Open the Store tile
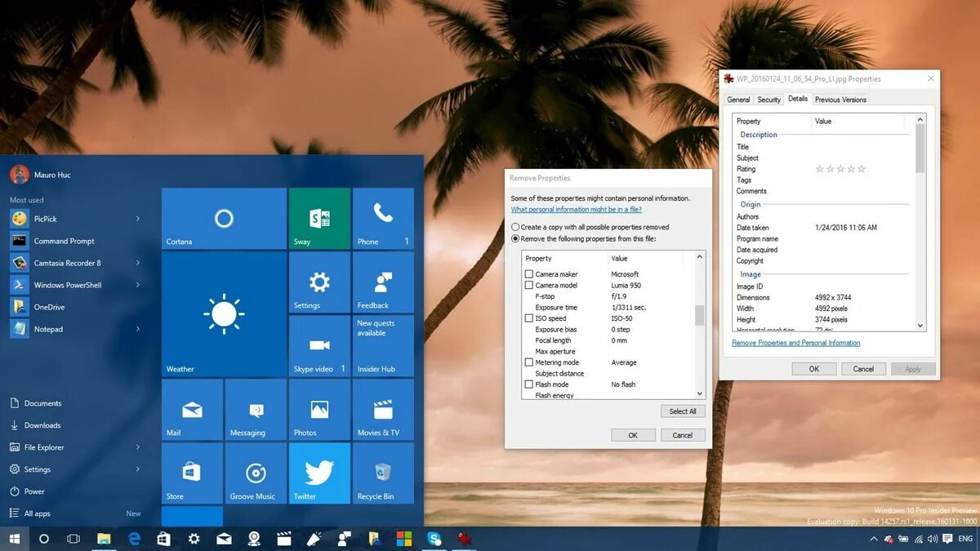 tap(192, 473)
